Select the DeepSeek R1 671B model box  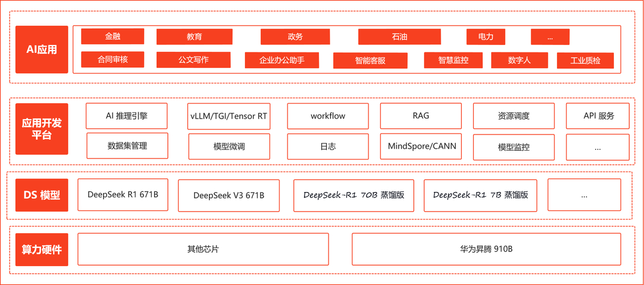[123, 194]
